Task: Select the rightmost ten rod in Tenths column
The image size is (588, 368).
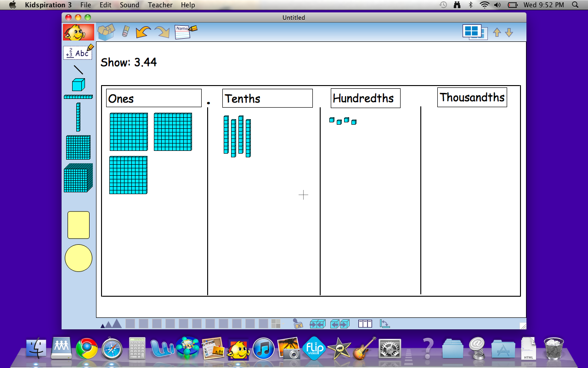Action: [x=248, y=138]
